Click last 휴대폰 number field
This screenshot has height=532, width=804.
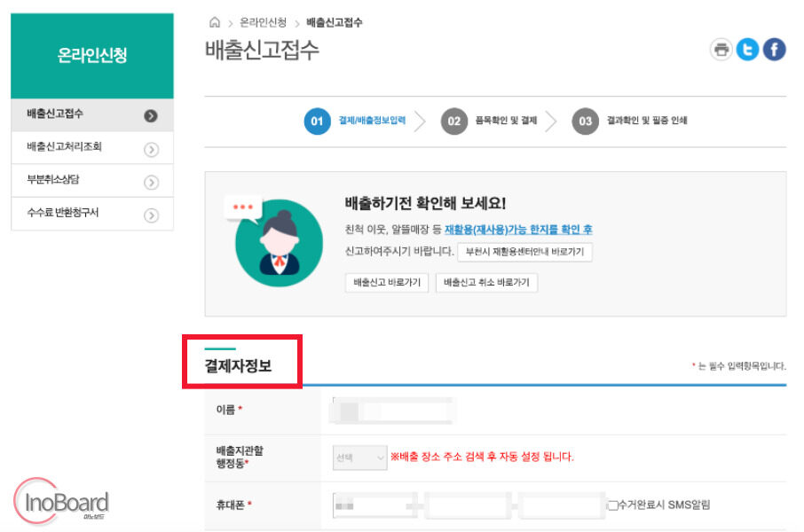(x=561, y=506)
